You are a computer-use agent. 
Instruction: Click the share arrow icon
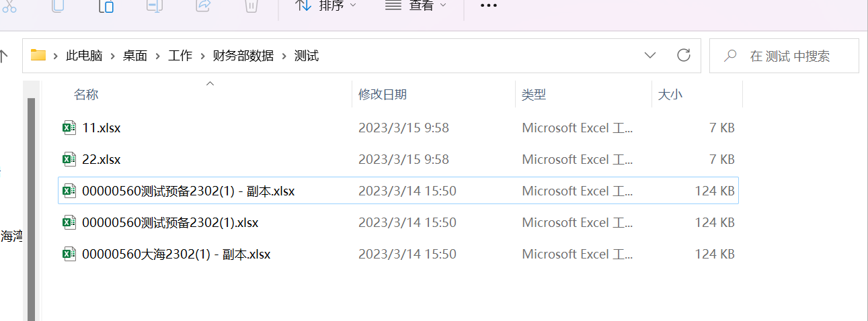pos(202,5)
